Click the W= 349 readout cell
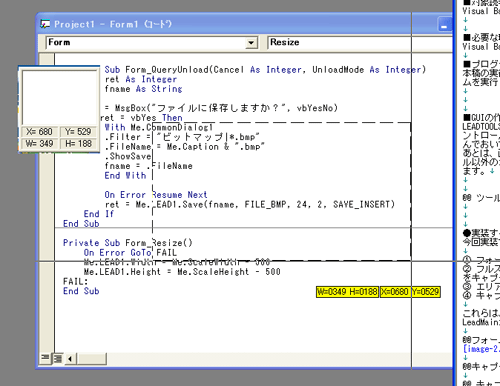 [x=40, y=144]
